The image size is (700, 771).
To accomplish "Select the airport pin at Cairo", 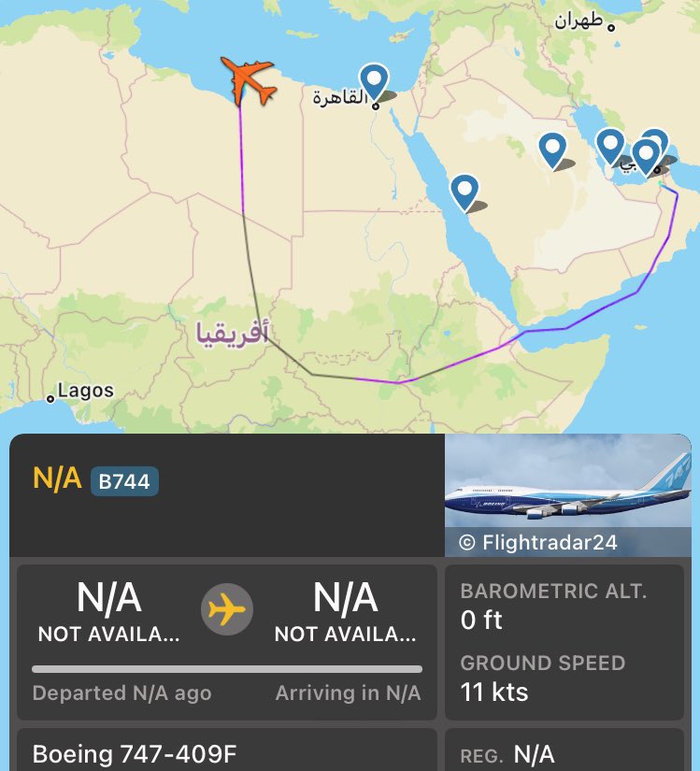I will (x=375, y=81).
